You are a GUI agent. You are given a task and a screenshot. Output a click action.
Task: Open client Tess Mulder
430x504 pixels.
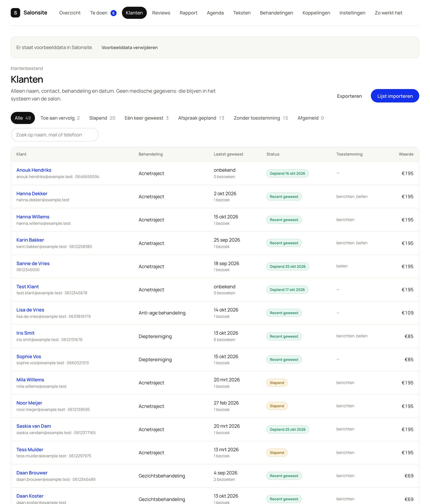[30, 450]
